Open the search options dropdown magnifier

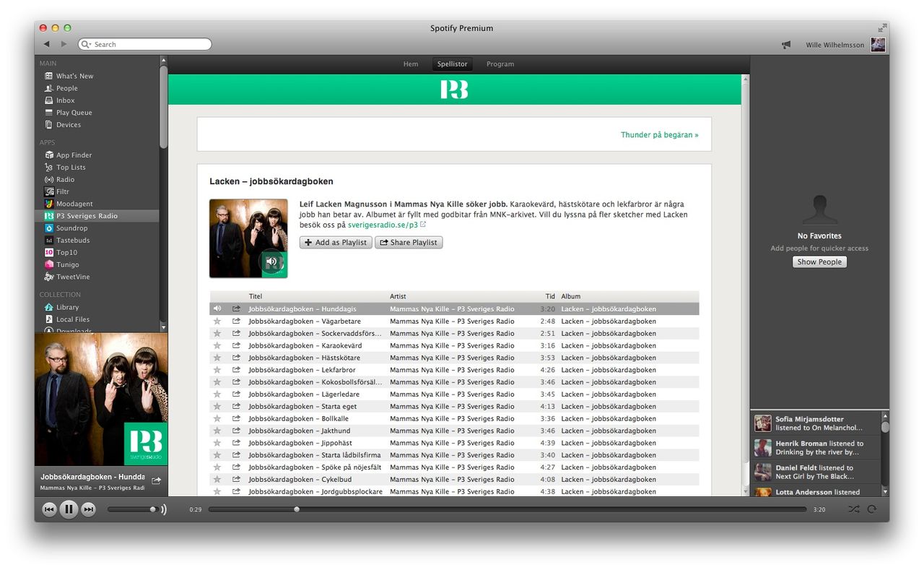click(87, 45)
